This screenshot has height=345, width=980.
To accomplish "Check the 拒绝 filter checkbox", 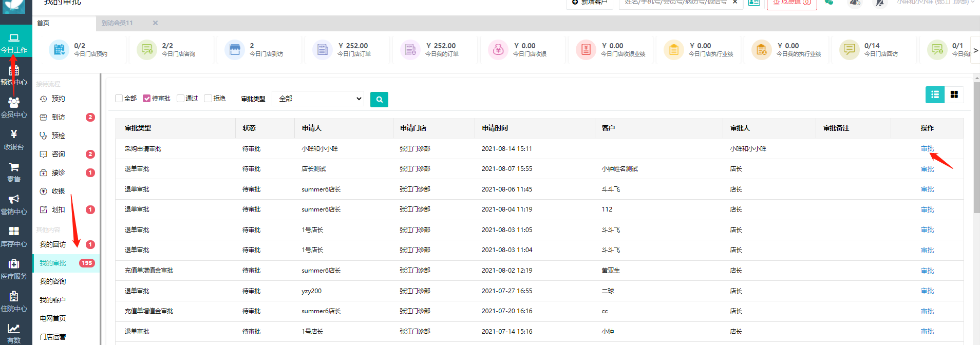I will [208, 98].
